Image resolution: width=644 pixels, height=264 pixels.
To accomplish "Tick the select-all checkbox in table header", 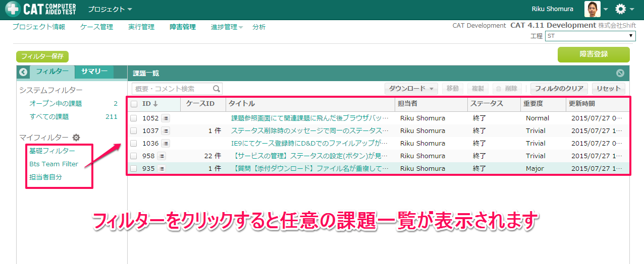I will 134,104.
